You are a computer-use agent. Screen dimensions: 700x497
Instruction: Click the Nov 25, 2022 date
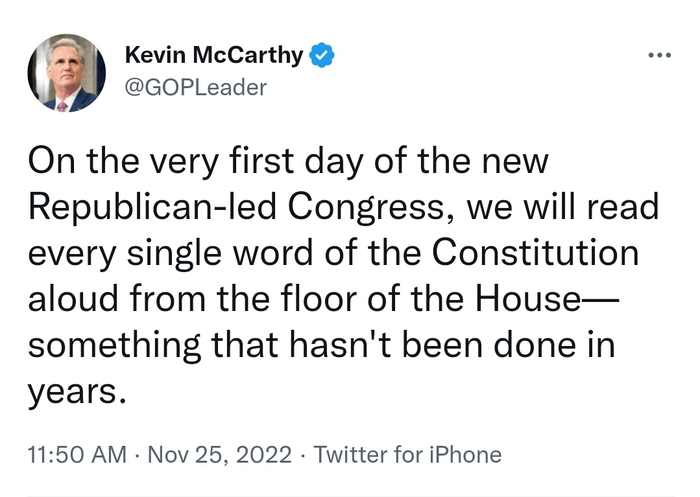click(x=216, y=455)
